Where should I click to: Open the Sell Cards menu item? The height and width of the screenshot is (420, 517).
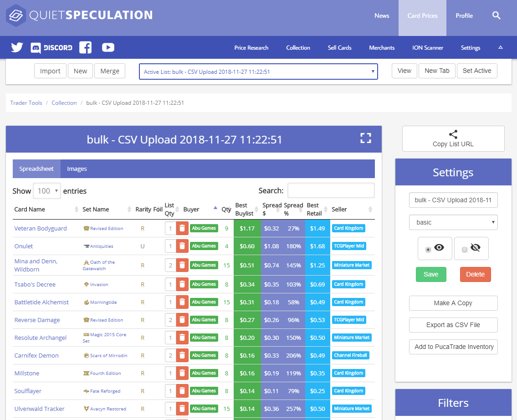(x=339, y=48)
